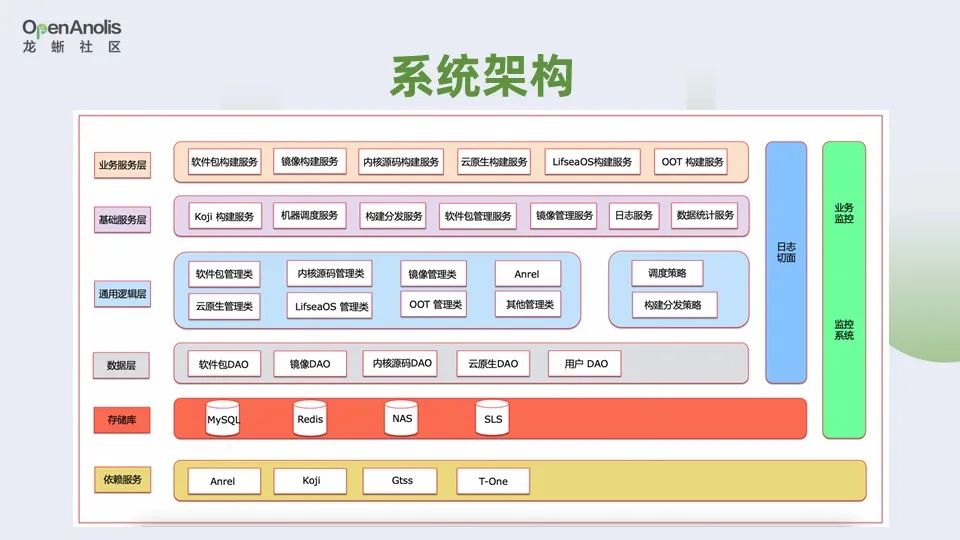
Task: Click the 云原生构建服务 box
Action: click(494, 162)
